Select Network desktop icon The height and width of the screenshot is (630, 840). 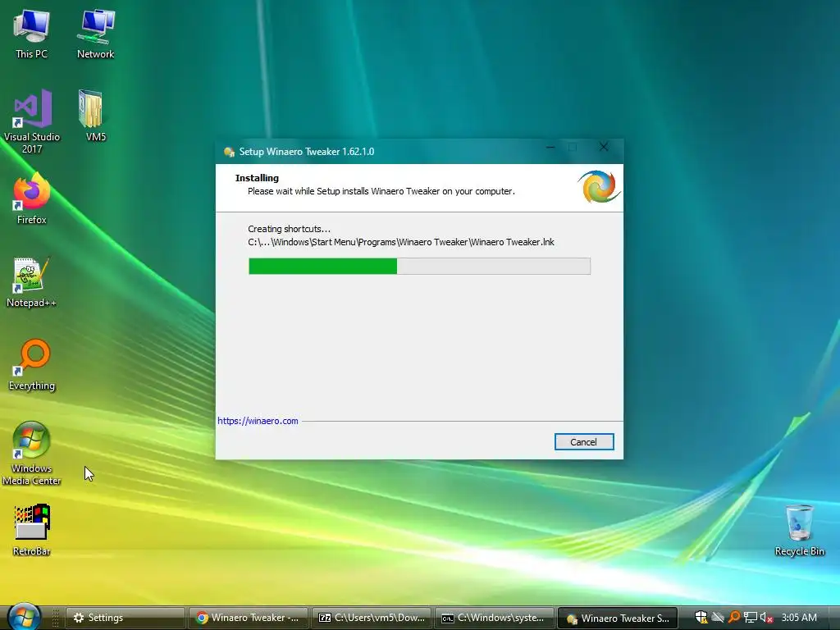coord(95,34)
